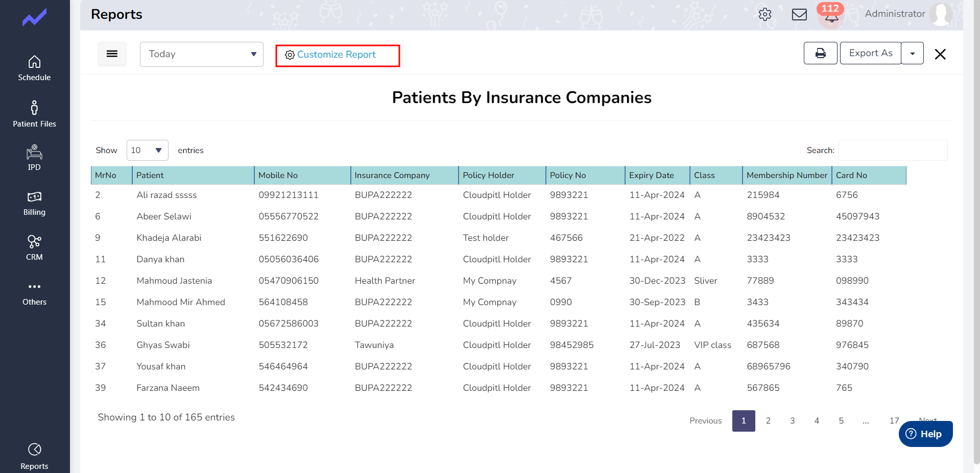Click patient Mahmood Mir Ahmed
The width and height of the screenshot is (980, 473).
click(x=181, y=302)
